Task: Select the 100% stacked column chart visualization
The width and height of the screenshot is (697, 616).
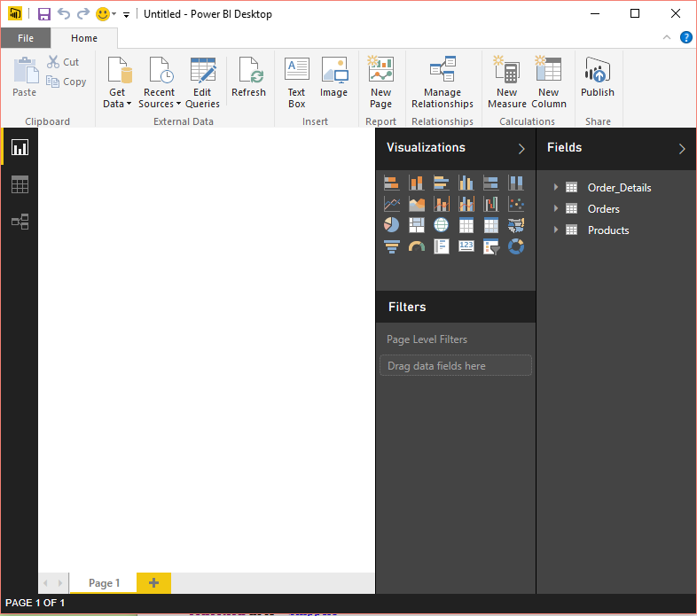Action: 515,183
